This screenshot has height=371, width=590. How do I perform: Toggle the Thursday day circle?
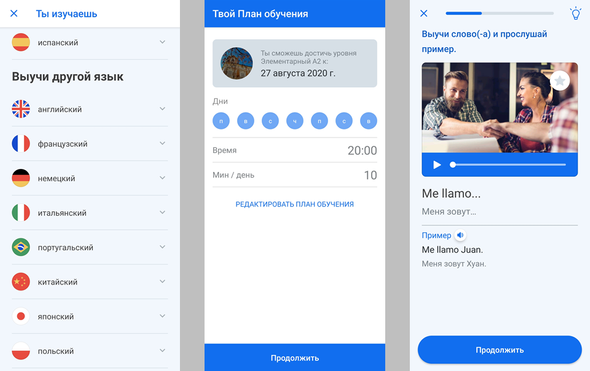[x=295, y=121]
